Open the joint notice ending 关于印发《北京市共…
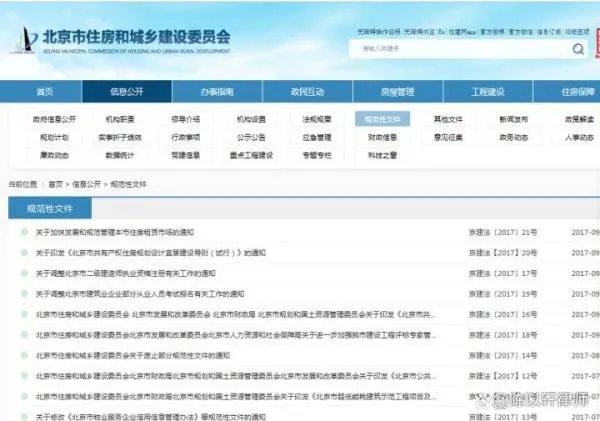The image size is (600, 421). click(236, 315)
